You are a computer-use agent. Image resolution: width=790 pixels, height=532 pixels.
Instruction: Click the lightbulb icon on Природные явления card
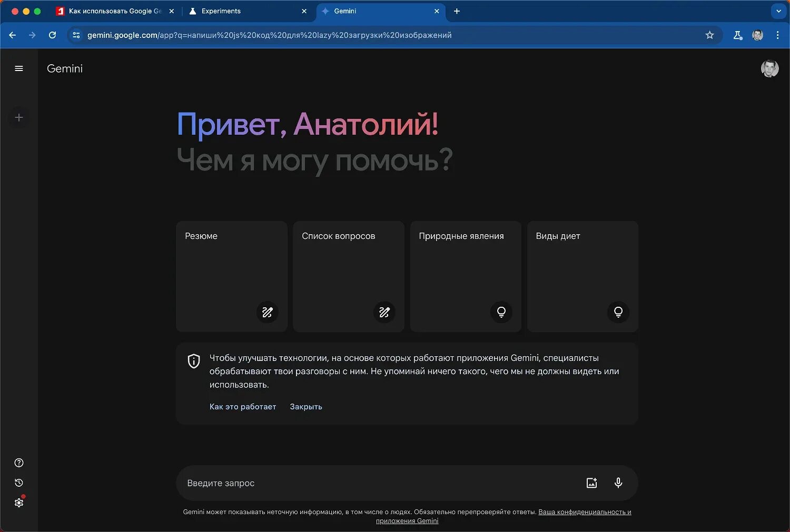point(501,313)
